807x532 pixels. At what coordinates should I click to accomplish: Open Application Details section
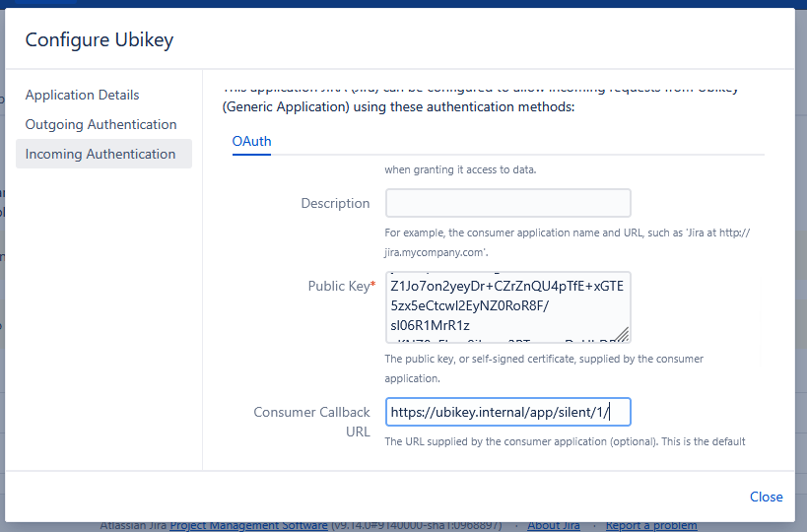tap(83, 95)
